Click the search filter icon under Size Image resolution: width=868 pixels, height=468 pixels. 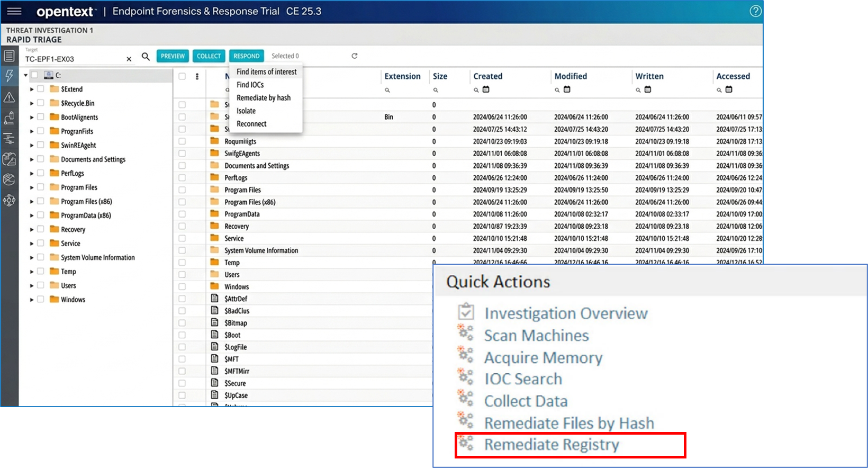click(x=436, y=90)
